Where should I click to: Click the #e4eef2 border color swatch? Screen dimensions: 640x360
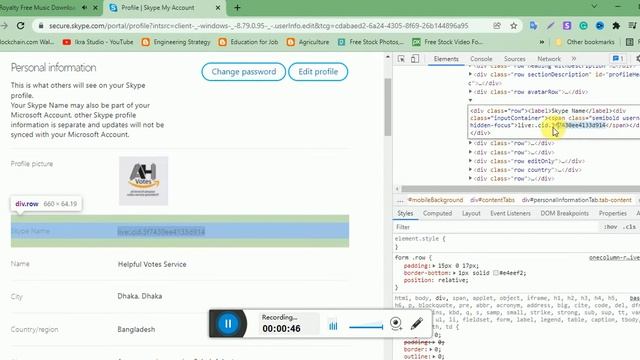point(496,273)
